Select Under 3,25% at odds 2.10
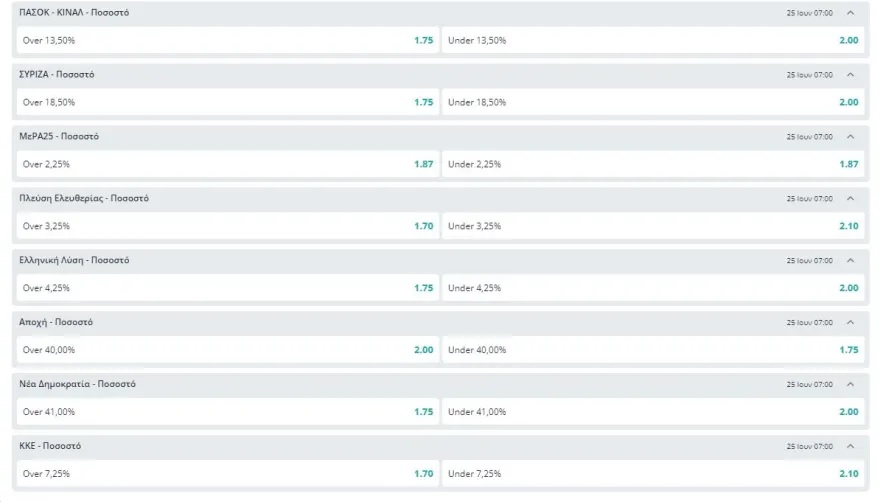The image size is (880, 502). pyautogui.click(x=653, y=226)
